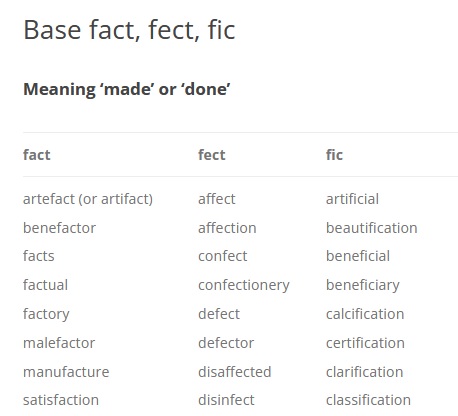458x416 pixels.
Task: Select the word 'confectionery'
Action: [x=244, y=286]
